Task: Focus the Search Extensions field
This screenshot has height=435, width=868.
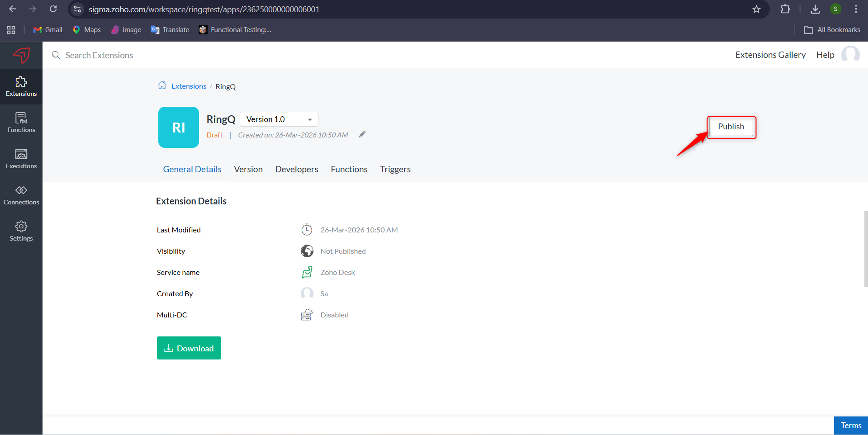Action: click(100, 55)
